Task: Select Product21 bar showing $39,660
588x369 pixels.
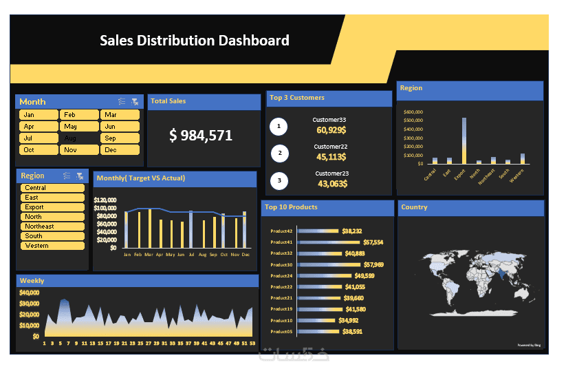Action: (x=318, y=298)
